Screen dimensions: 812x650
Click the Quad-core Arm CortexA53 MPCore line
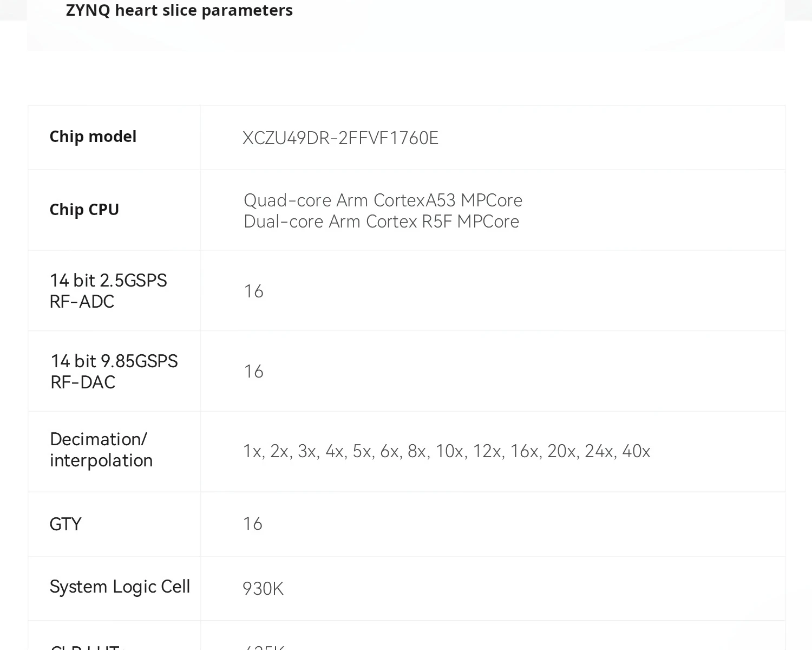(x=383, y=200)
